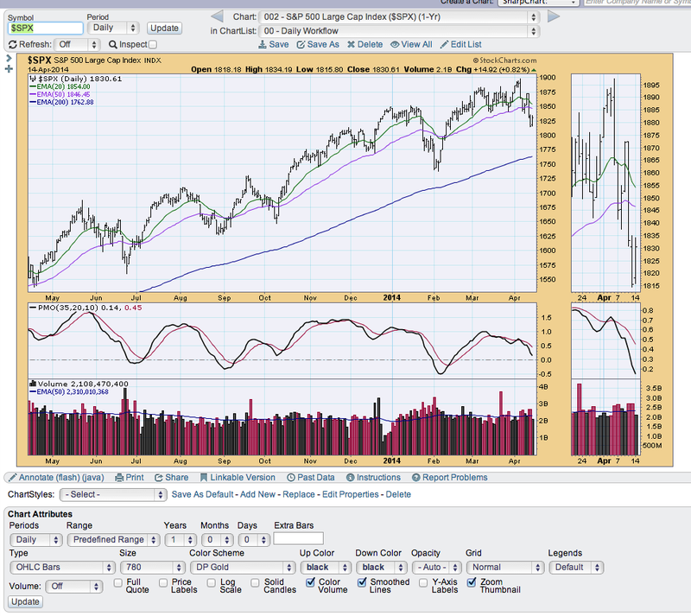Open the top Period Daily dropdown

[x=113, y=28]
